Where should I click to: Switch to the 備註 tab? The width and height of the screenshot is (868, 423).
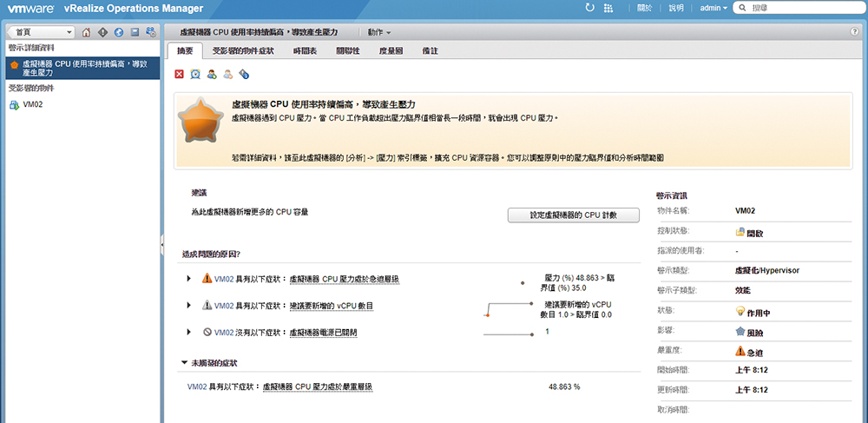pyautogui.click(x=431, y=50)
